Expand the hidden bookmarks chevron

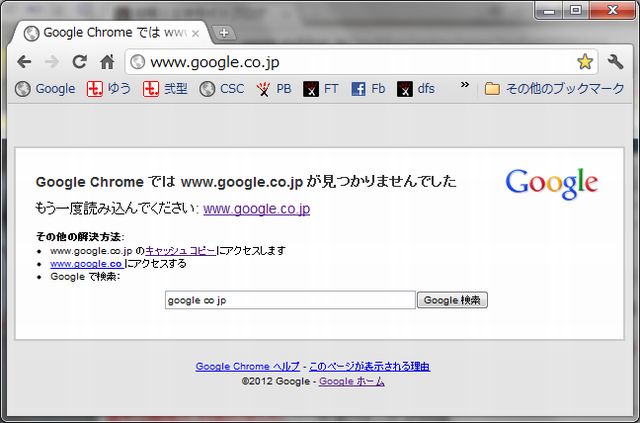(464, 85)
